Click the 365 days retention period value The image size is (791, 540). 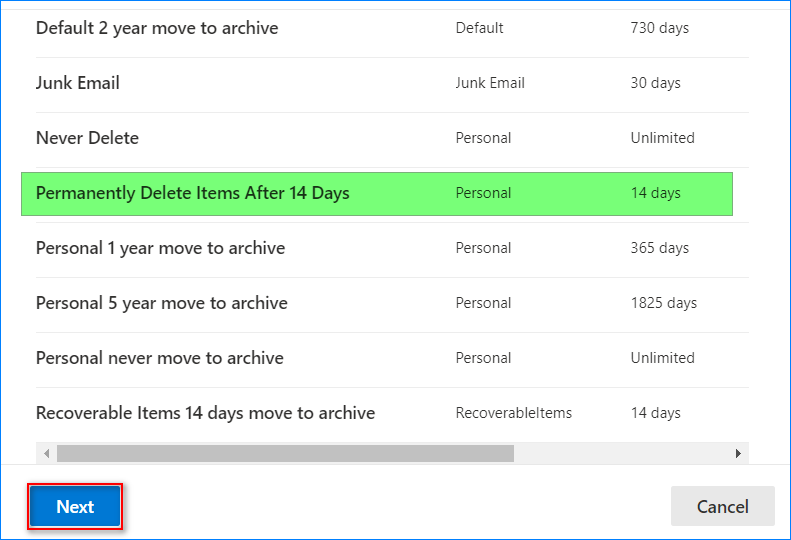(659, 248)
